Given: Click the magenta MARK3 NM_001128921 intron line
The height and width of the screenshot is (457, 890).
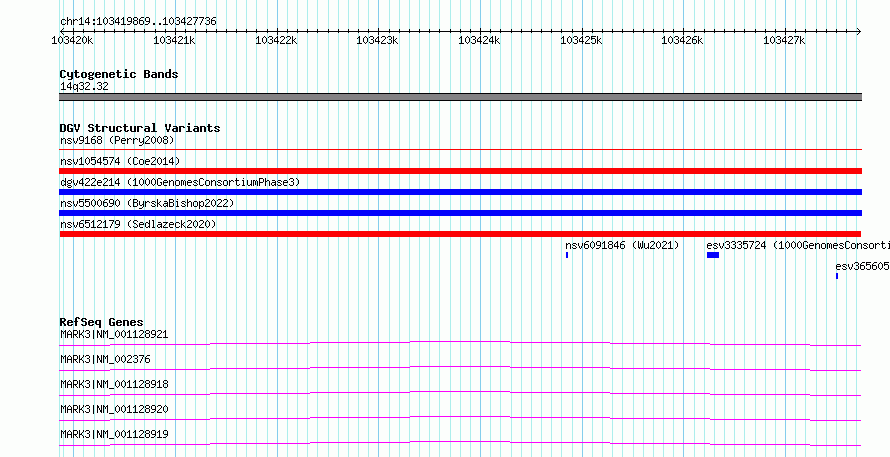Looking at the screenshot, I should pos(460,343).
